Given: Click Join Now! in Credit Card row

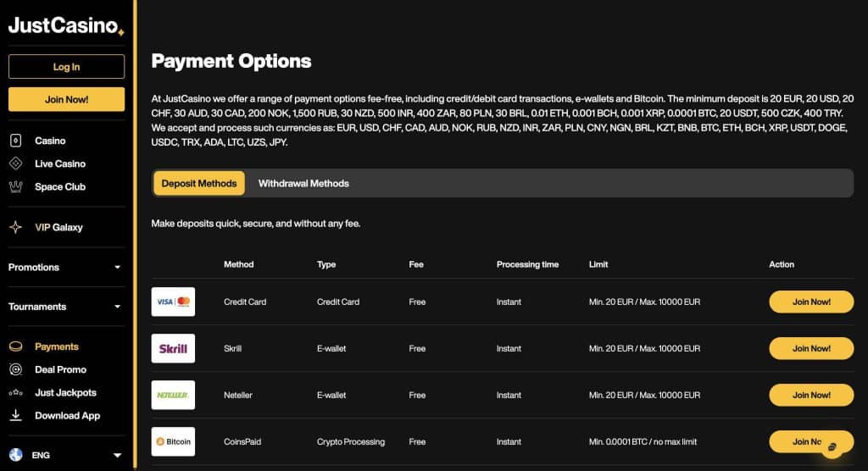Looking at the screenshot, I should coord(811,302).
